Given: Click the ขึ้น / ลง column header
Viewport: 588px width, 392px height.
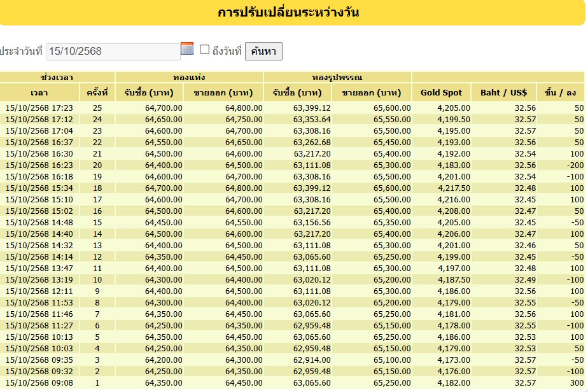Looking at the screenshot, I should [x=561, y=93].
